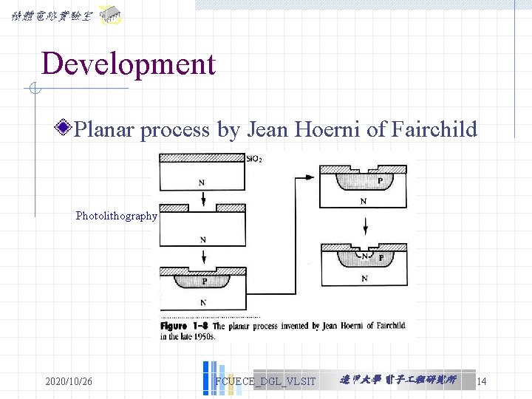Image resolution: width=532 pixels, height=399 pixels.
Task: Click the top right diagram with P well
Action: pyautogui.click(x=363, y=187)
